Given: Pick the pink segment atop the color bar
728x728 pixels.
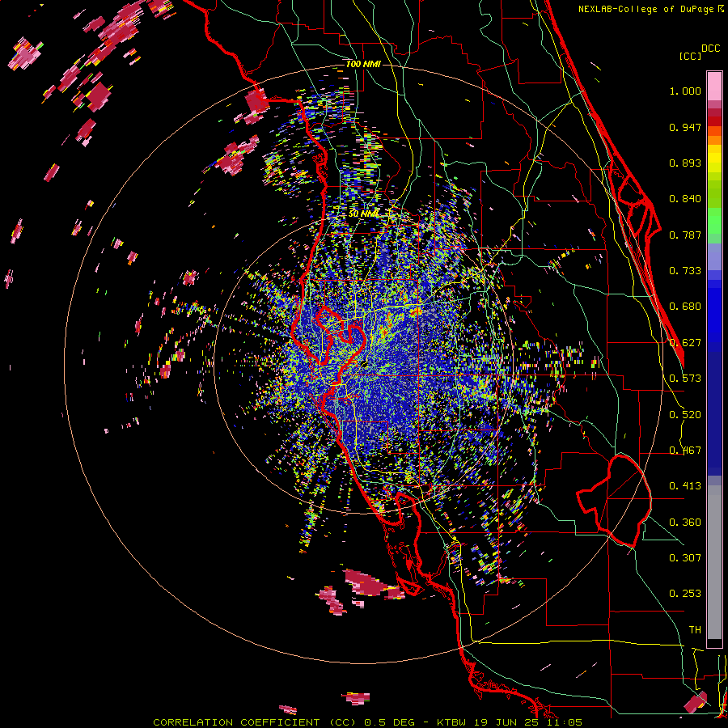Looking at the screenshot, I should pyautogui.click(x=714, y=86).
